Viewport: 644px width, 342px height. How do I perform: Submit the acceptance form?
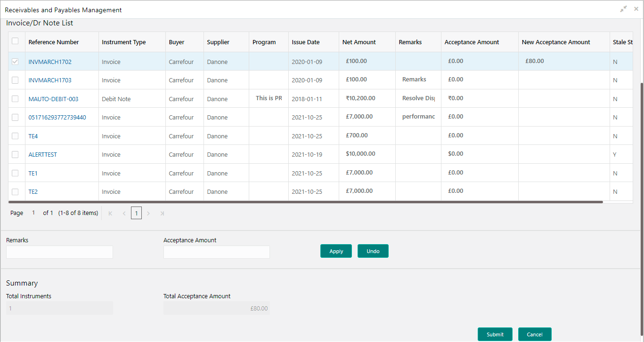pyautogui.click(x=495, y=334)
